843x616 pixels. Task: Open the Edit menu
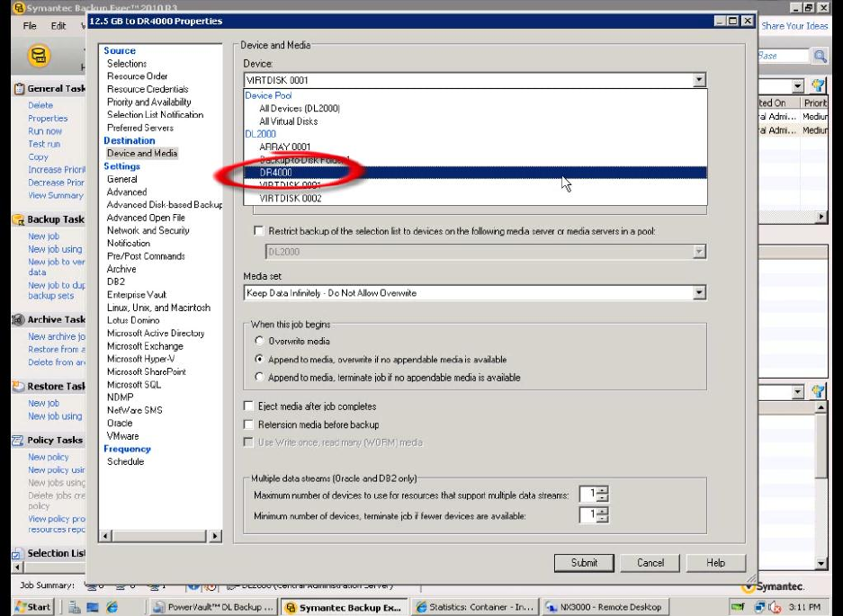[x=58, y=26]
